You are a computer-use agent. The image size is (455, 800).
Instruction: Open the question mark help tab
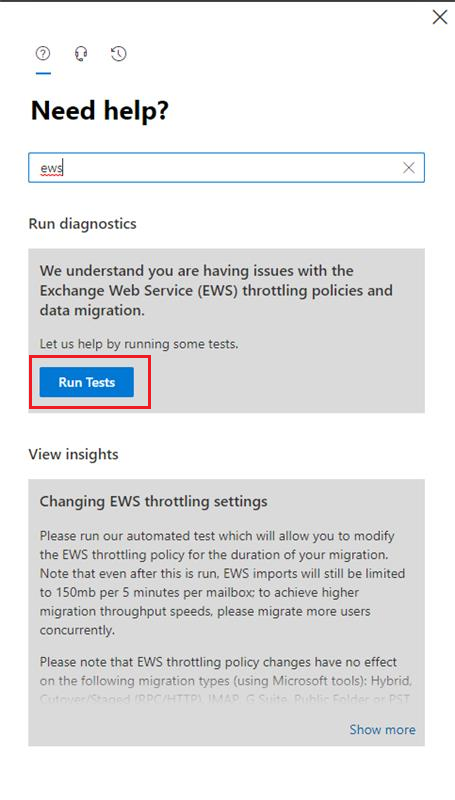[43, 54]
